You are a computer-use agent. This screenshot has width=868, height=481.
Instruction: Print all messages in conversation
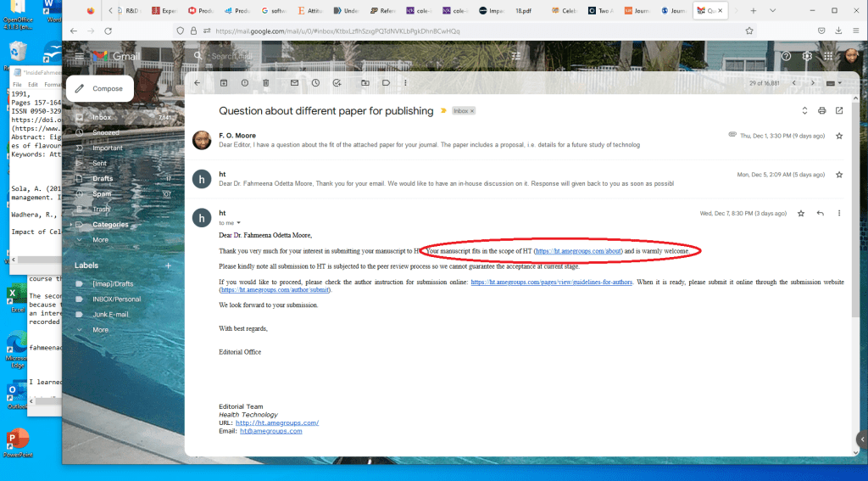821,110
